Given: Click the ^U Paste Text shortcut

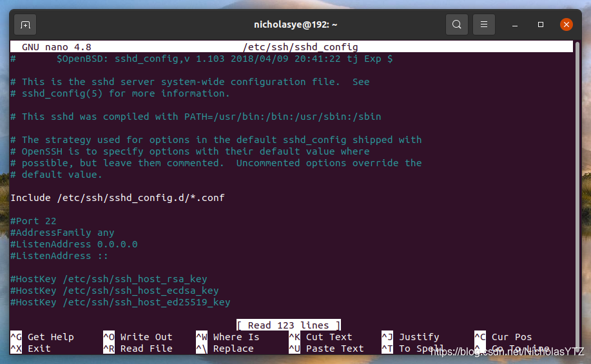Looking at the screenshot, I should point(326,349).
